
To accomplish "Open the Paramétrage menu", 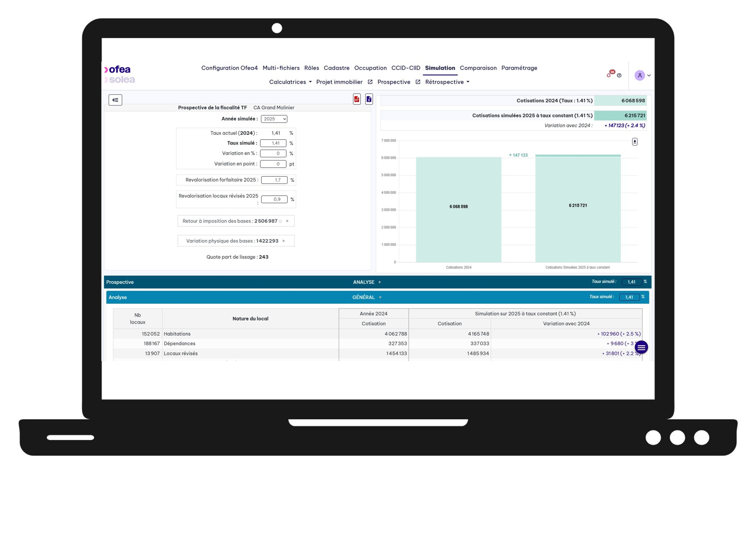I will (519, 68).
